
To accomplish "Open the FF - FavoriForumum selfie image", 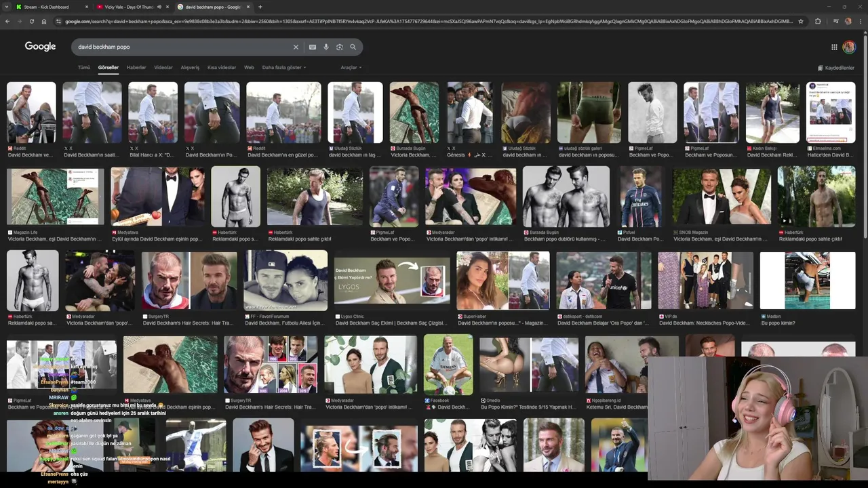I will [x=285, y=281].
